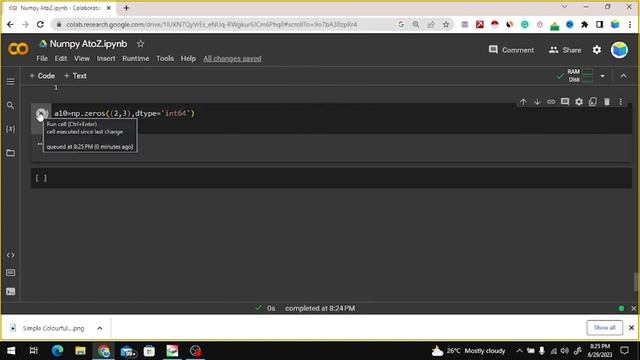Open the File menu
This screenshot has height=360, width=640.
coord(42,58)
